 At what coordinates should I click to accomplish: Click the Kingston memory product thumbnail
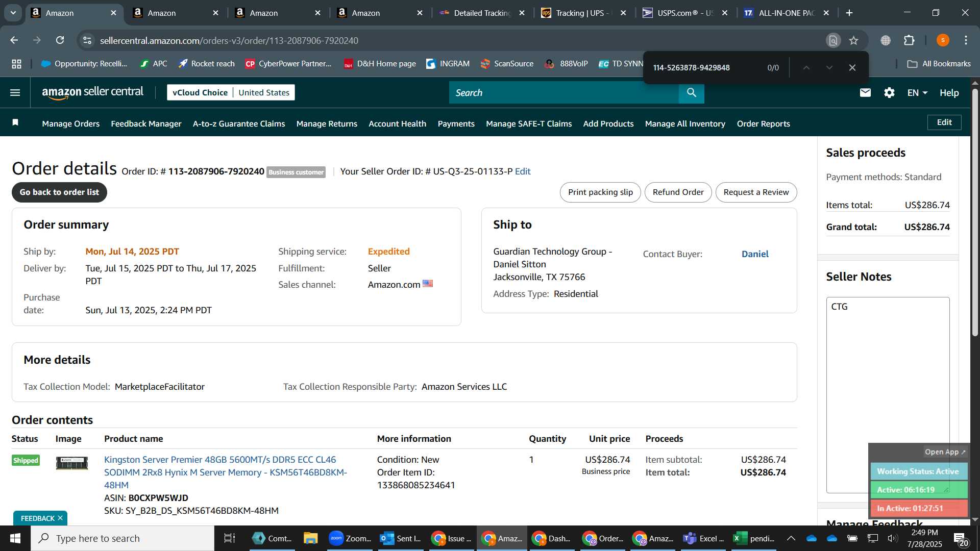pyautogui.click(x=72, y=463)
